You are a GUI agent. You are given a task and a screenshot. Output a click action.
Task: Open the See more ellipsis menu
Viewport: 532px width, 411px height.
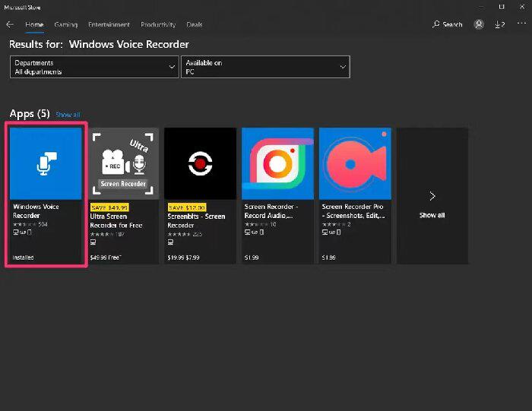click(x=521, y=23)
